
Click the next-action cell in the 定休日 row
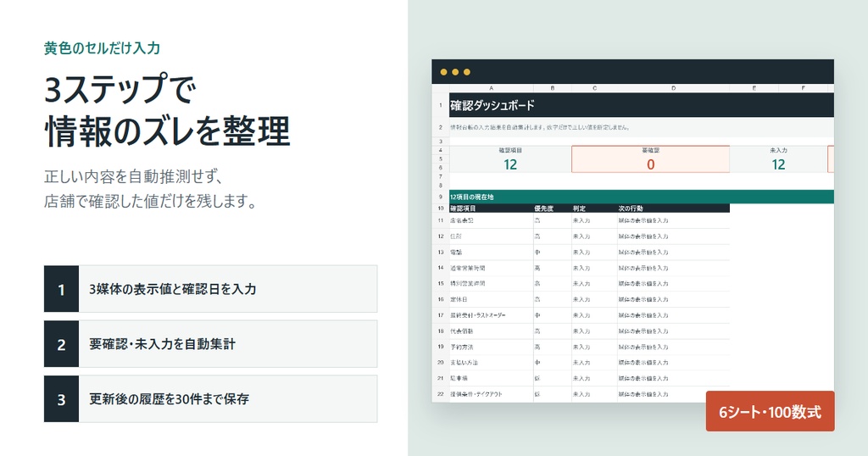point(674,299)
